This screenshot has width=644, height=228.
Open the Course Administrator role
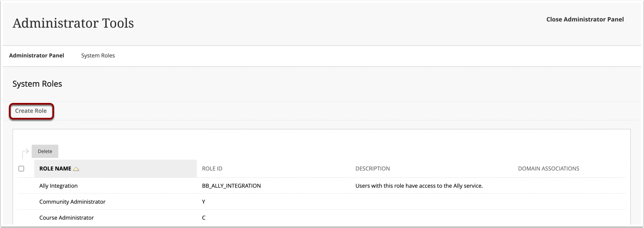(66, 218)
